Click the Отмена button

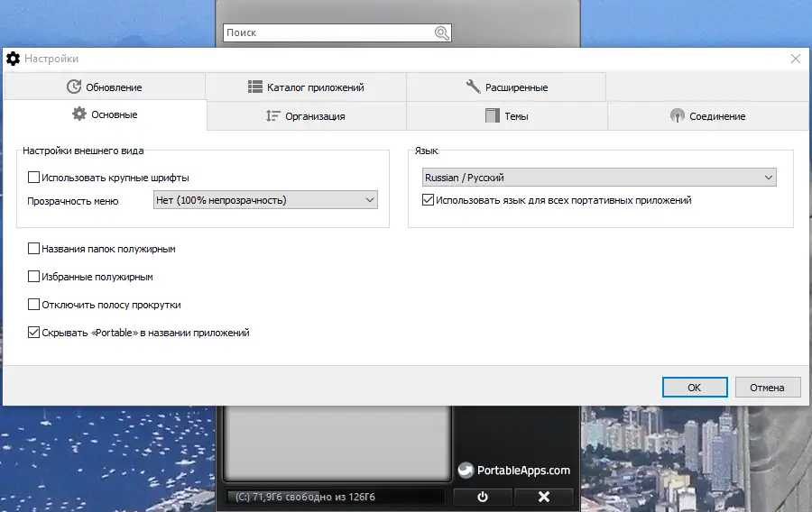point(768,388)
